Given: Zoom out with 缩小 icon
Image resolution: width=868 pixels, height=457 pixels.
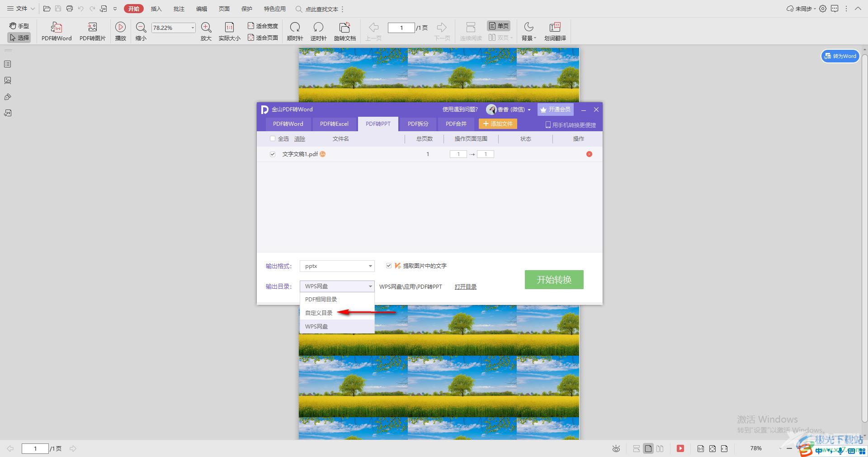Looking at the screenshot, I should coord(141,31).
